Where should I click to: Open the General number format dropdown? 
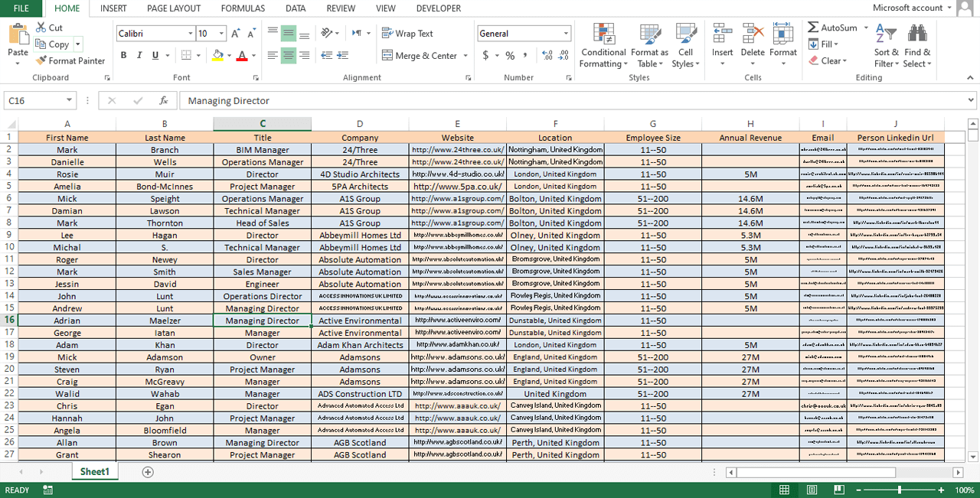(x=566, y=34)
